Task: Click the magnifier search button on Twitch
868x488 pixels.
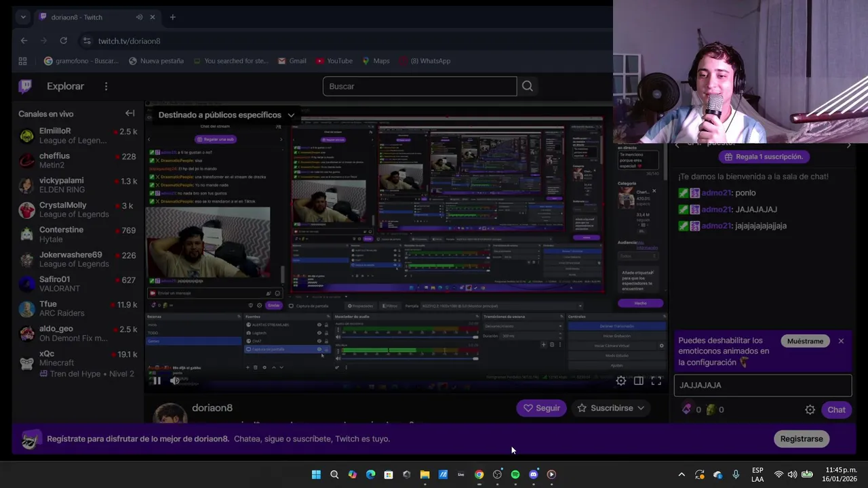Action: point(527,86)
